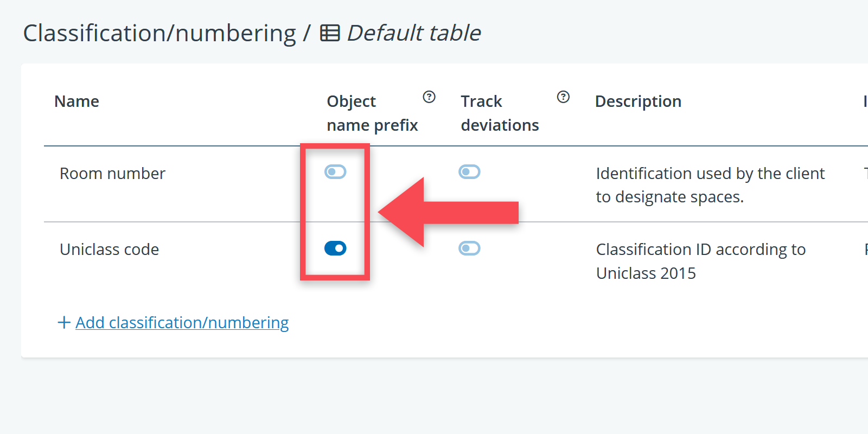Viewport: 868px width, 434px height.
Task: Click Classification/numbering in the page title
Action: point(159,33)
